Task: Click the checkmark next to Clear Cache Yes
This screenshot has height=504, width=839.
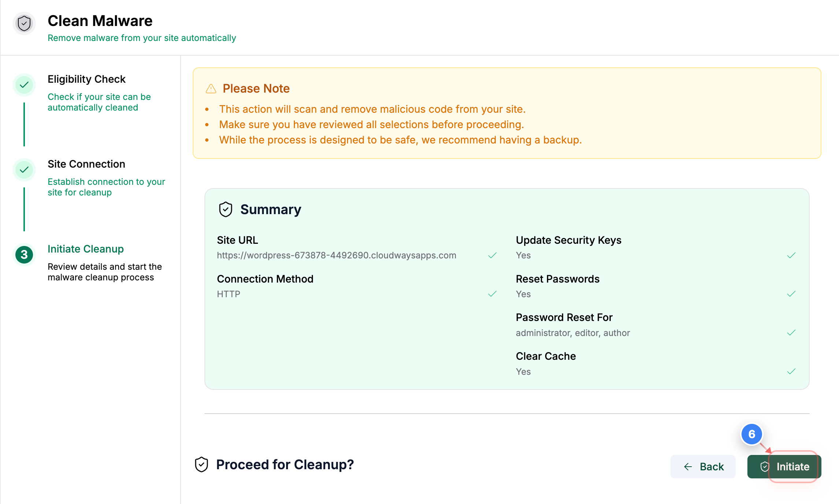Action: [791, 371]
